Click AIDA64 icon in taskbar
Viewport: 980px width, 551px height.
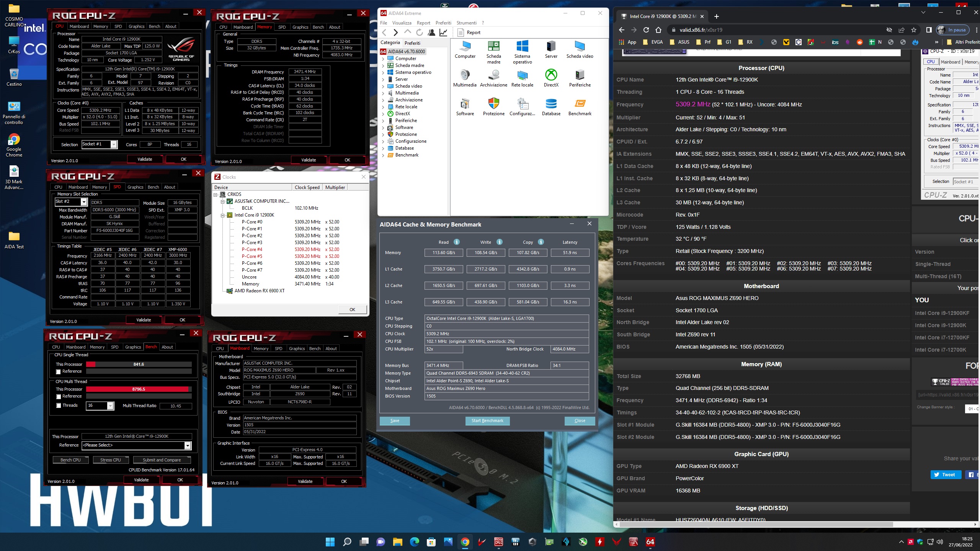[650, 542]
